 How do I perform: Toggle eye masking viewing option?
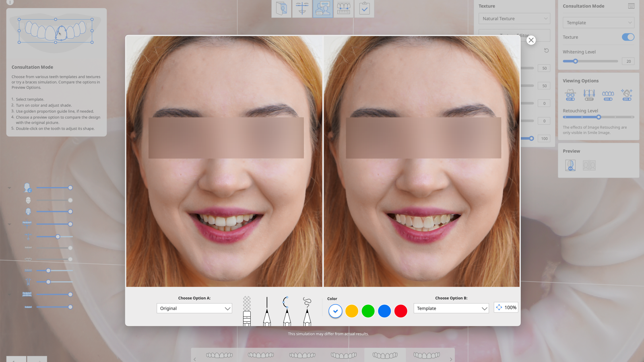pos(570,95)
